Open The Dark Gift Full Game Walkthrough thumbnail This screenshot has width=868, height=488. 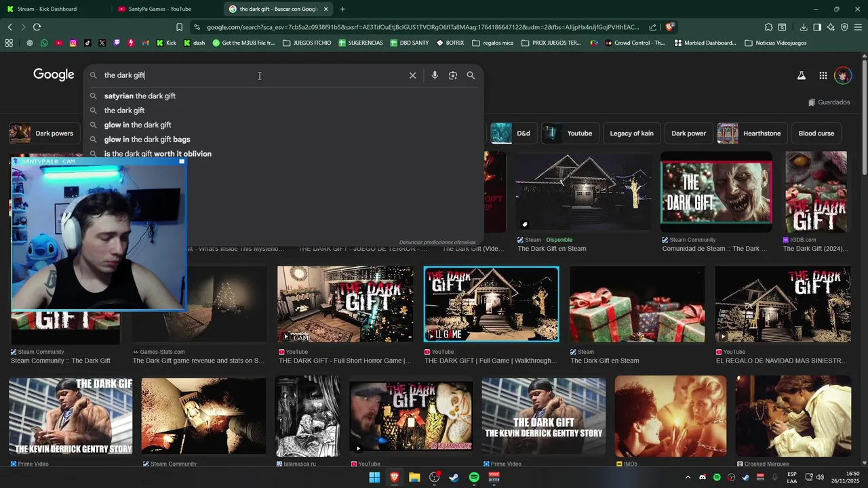click(492, 304)
